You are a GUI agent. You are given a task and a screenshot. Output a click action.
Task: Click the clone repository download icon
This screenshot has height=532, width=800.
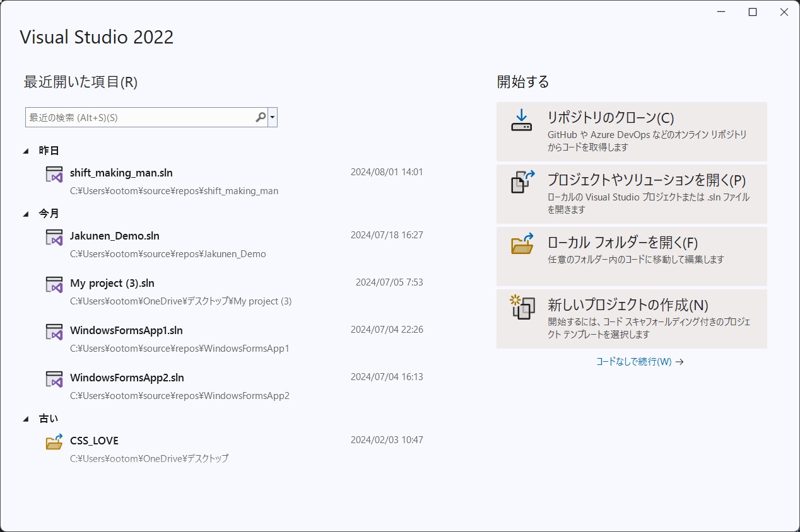[x=522, y=120]
